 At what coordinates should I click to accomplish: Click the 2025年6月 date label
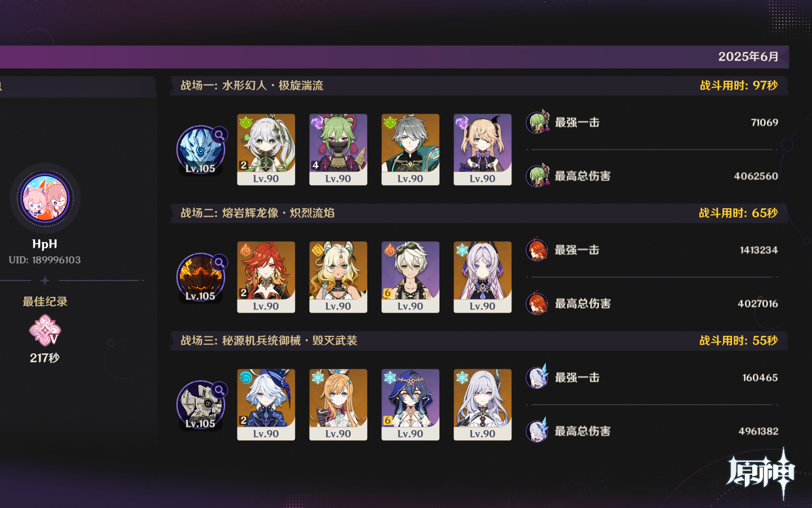pyautogui.click(x=748, y=56)
